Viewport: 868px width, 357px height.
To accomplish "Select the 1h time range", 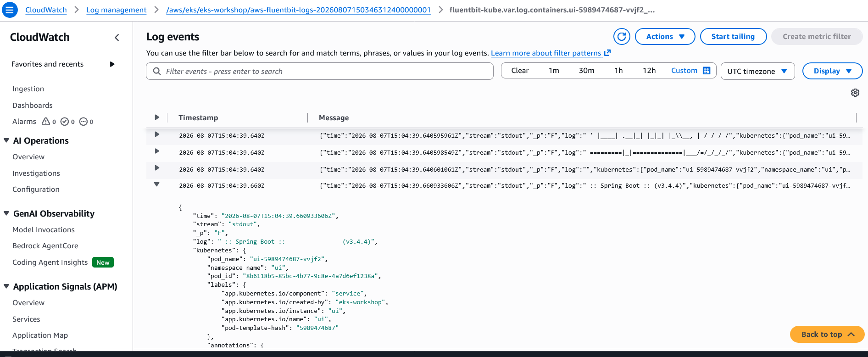I will [x=618, y=71].
